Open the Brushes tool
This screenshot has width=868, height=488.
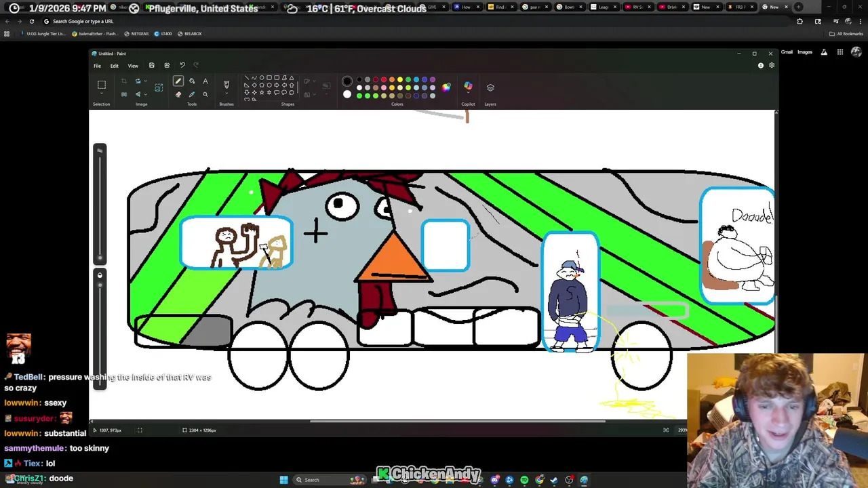226,85
